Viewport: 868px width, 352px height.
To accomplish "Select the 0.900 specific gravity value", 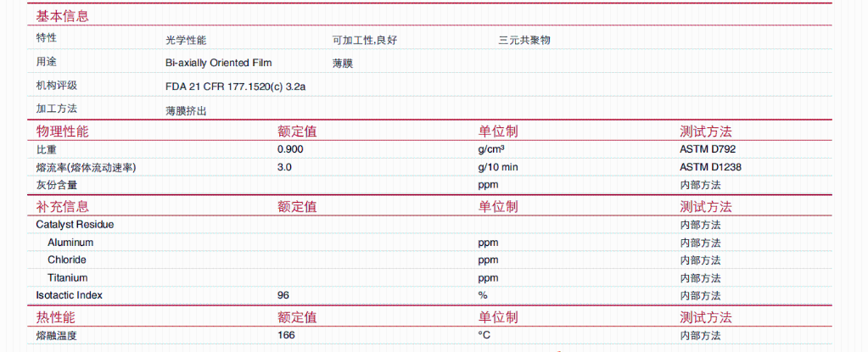I will pyautogui.click(x=290, y=149).
